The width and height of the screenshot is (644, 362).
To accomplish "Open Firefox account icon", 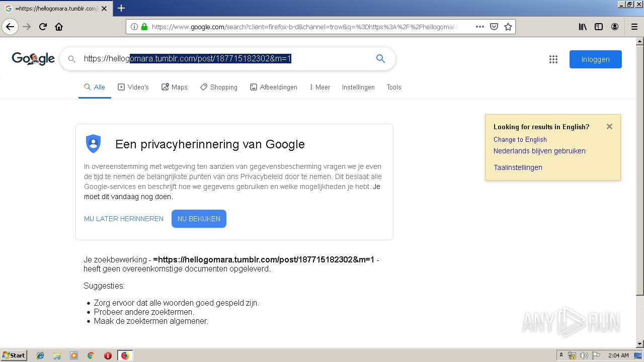I will click(x=615, y=27).
